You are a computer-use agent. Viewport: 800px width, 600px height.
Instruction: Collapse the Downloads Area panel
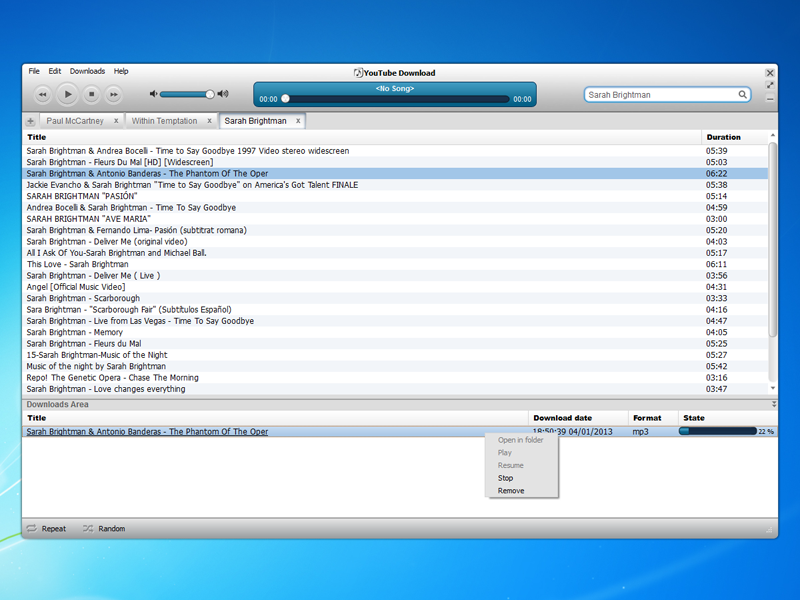774,404
